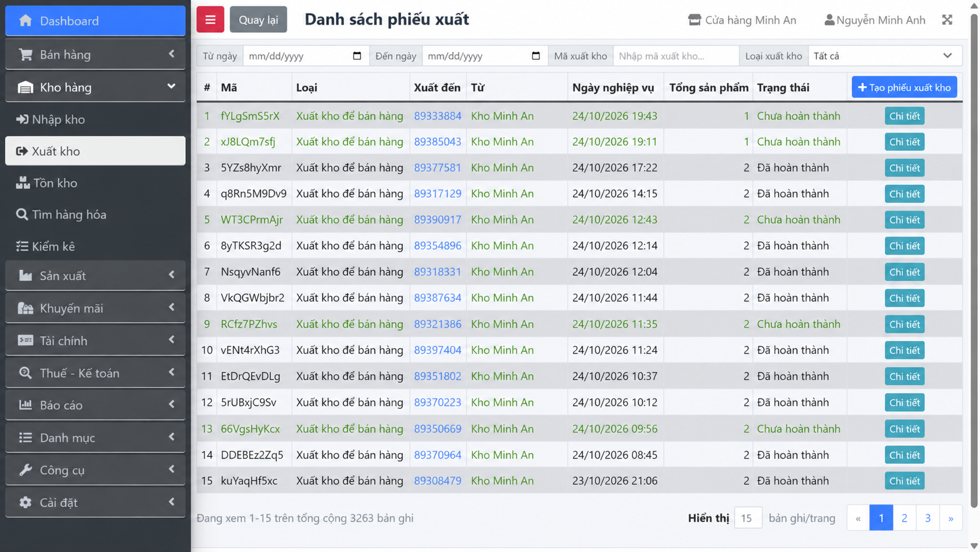Click the Kiểm kê checklist icon
980x552 pixels.
click(22, 246)
